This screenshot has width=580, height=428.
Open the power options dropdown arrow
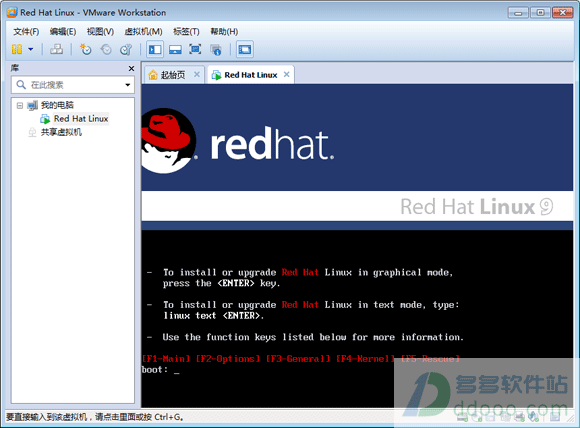31,49
